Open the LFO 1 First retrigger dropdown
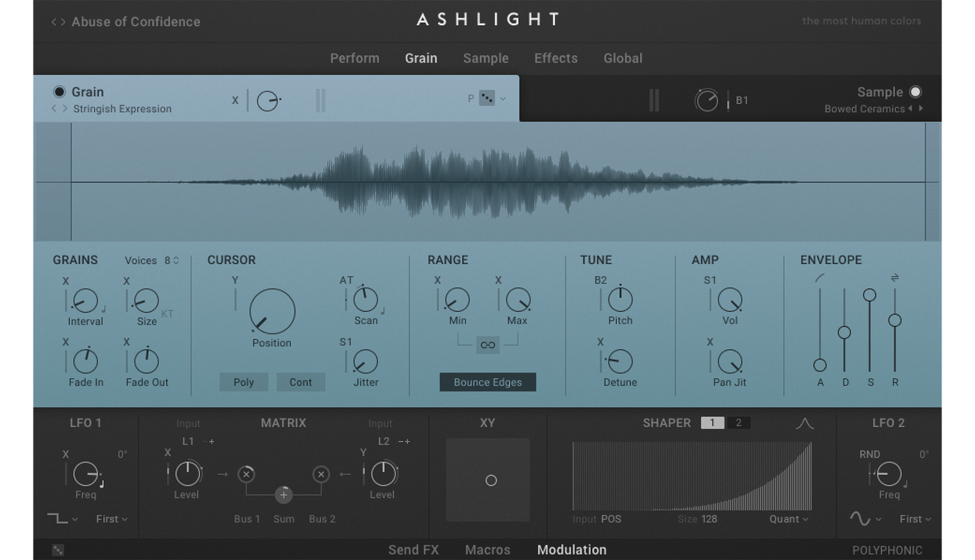 tap(112, 519)
